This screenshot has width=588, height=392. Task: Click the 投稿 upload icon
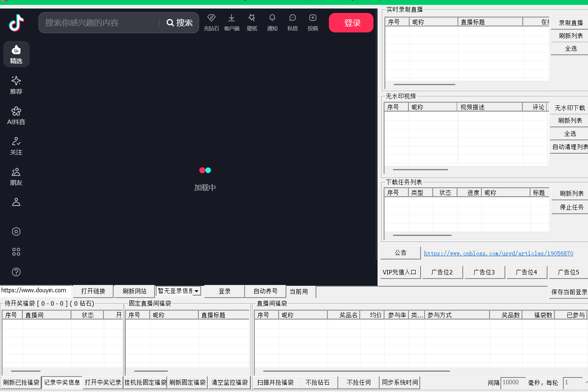pos(313,22)
